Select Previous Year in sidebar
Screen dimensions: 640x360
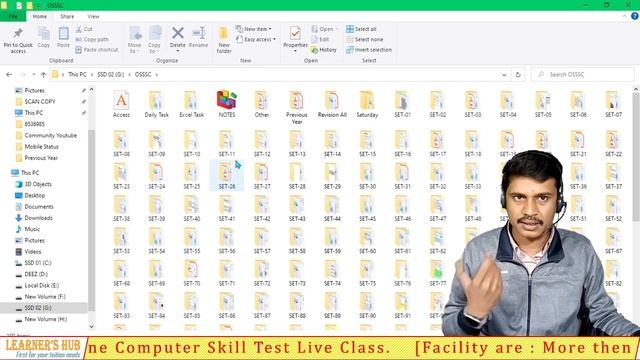pos(41,158)
